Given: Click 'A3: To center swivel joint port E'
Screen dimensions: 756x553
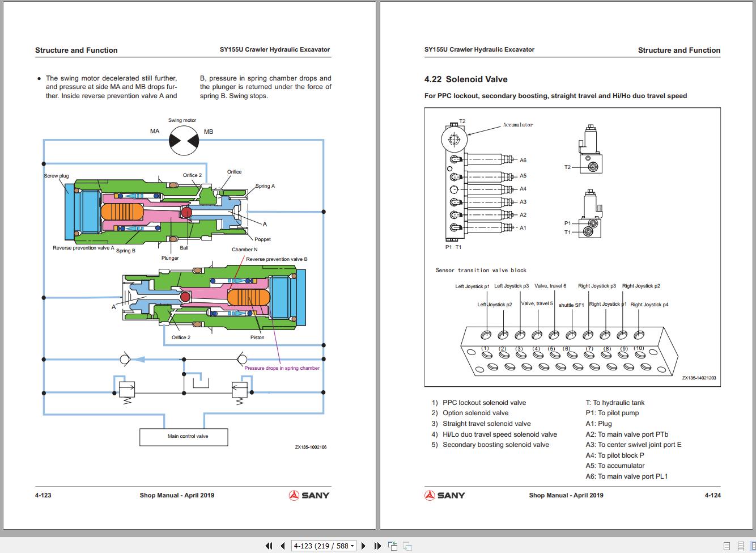Looking at the screenshot, I should point(634,445).
